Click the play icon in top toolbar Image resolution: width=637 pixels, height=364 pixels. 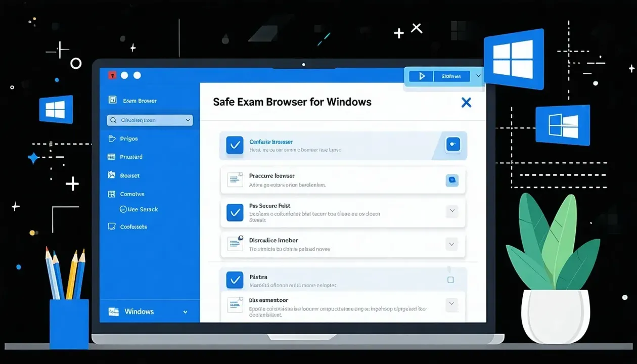[x=422, y=76]
